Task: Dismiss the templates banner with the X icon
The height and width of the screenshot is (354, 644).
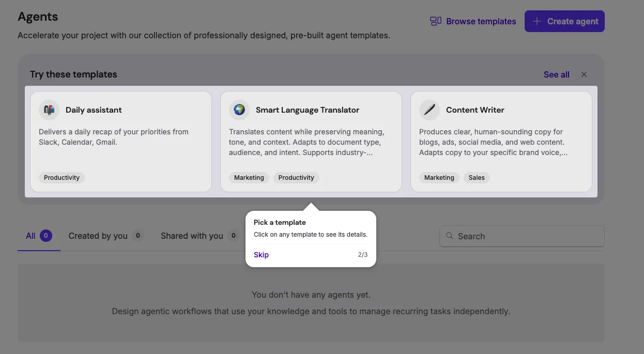Action: tap(584, 74)
